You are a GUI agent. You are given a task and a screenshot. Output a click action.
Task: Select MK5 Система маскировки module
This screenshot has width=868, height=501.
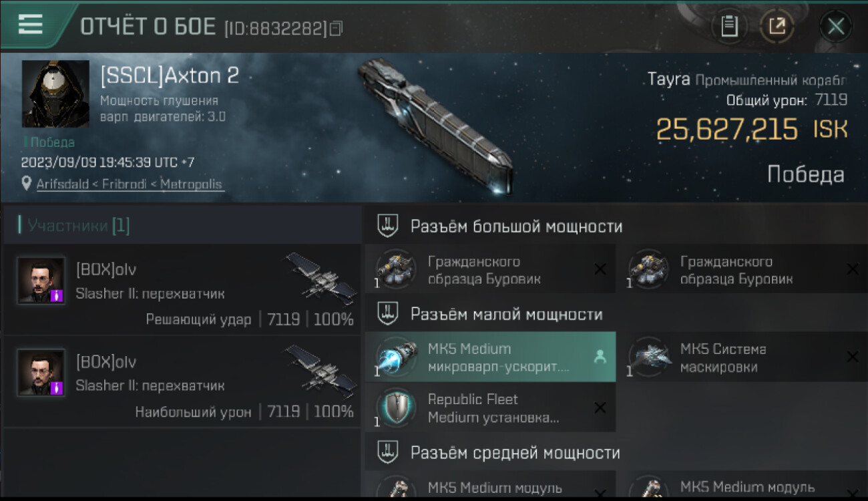[x=742, y=357]
